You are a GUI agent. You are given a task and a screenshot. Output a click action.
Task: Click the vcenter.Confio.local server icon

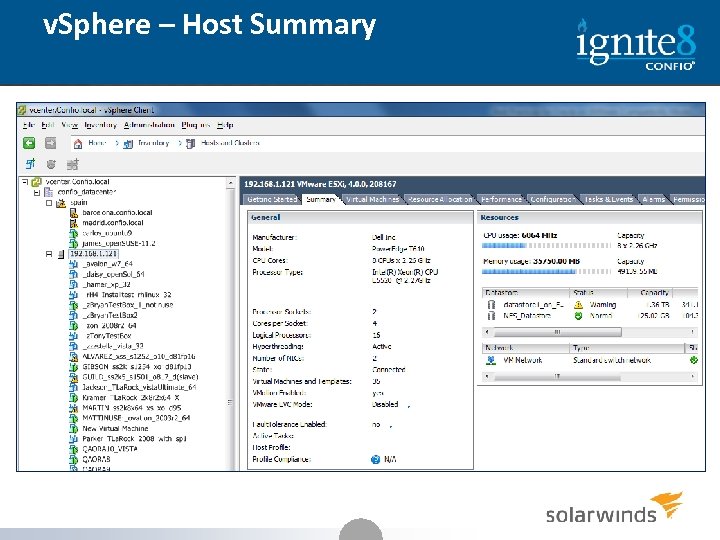36,182
